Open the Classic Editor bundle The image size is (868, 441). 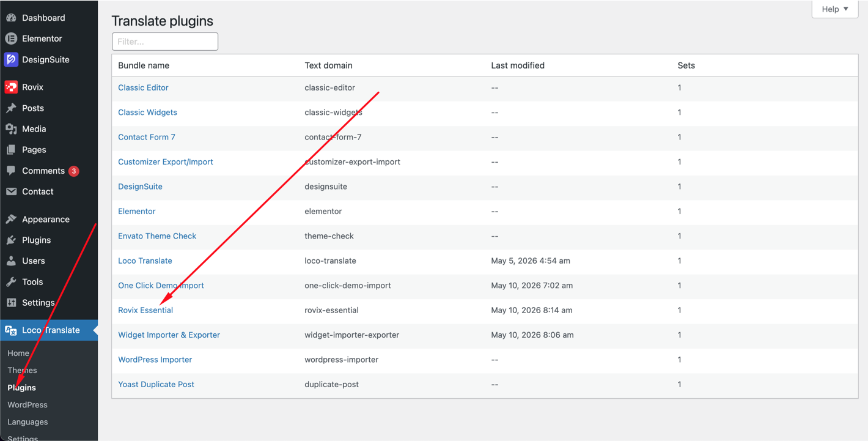tap(143, 87)
